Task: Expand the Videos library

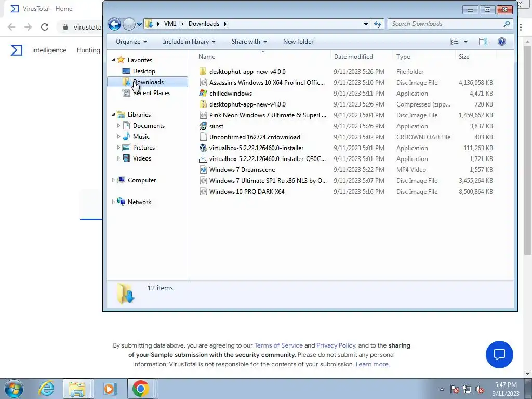Action: [x=118, y=158]
